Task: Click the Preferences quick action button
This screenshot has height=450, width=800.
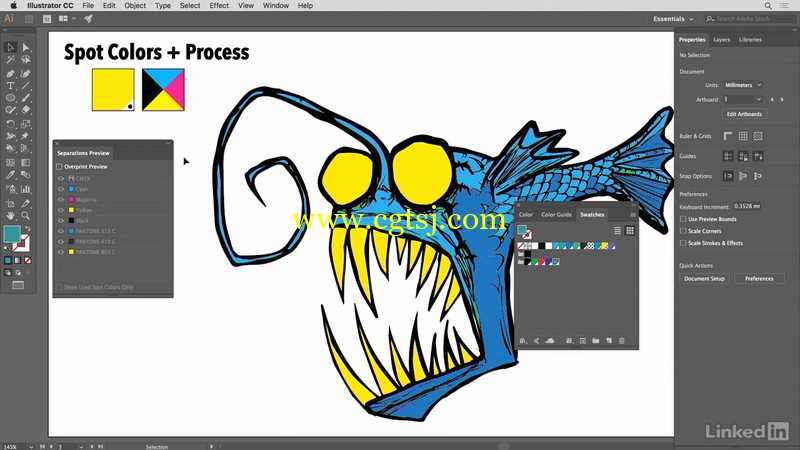Action: tap(759, 279)
